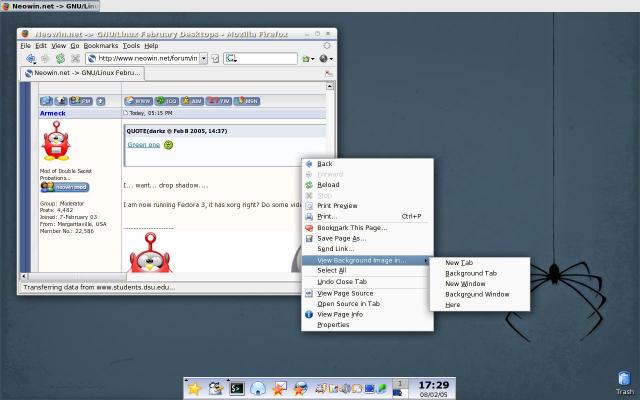Click the page's vertical scrollbar up arrow
Viewport: 640px width, 400px height.
click(x=329, y=86)
